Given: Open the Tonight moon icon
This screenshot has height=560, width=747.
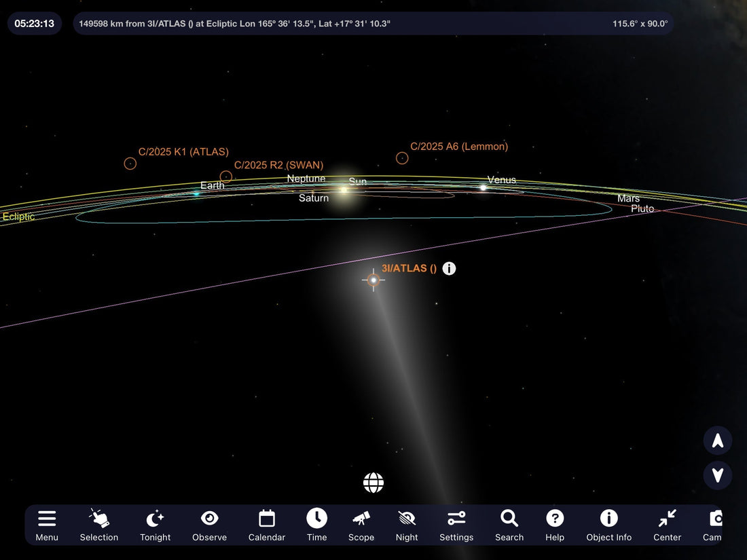Looking at the screenshot, I should (155, 519).
